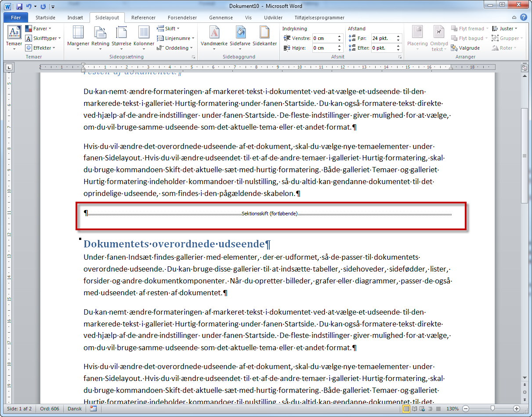Click the Ord: 606 word count
The width and height of the screenshot is (532, 417).
(49, 409)
